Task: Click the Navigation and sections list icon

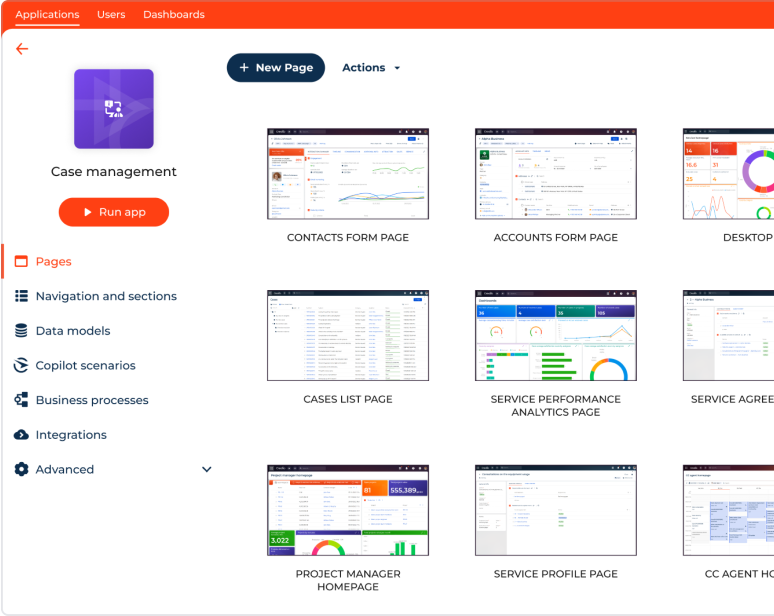Action: [21, 296]
